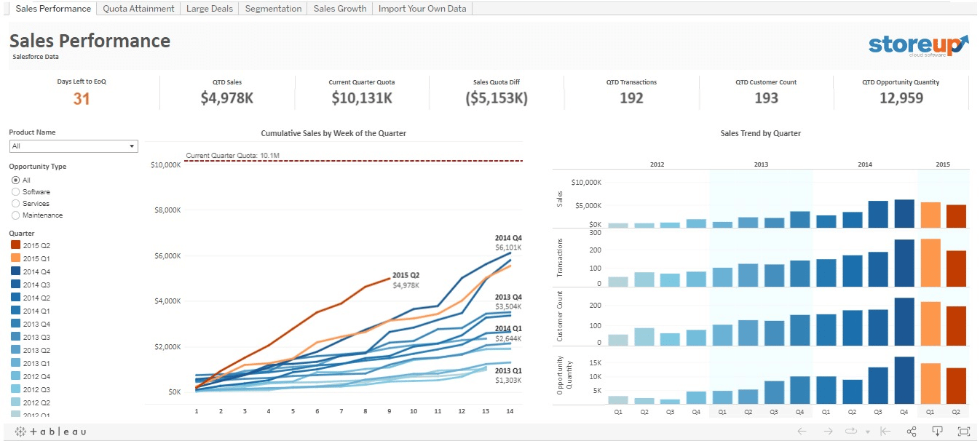980x441 pixels.
Task: Click the Download icon in bottom toolbar
Action: click(x=938, y=431)
